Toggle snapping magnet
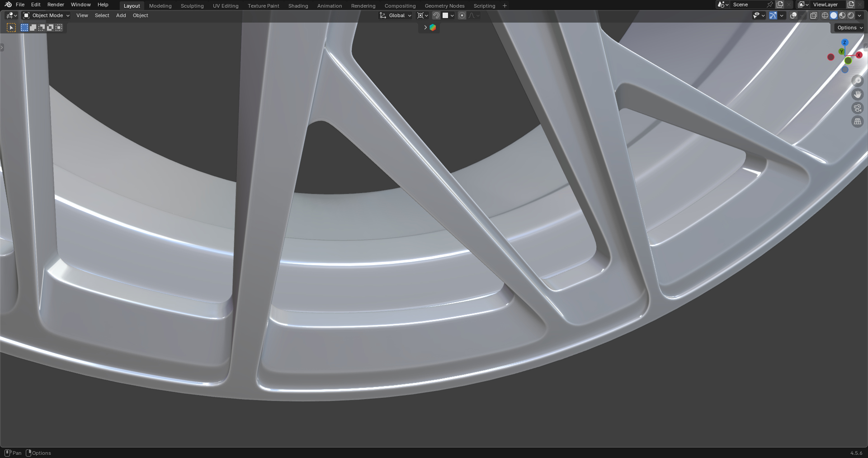Viewport: 868px width, 458px height. [436, 15]
